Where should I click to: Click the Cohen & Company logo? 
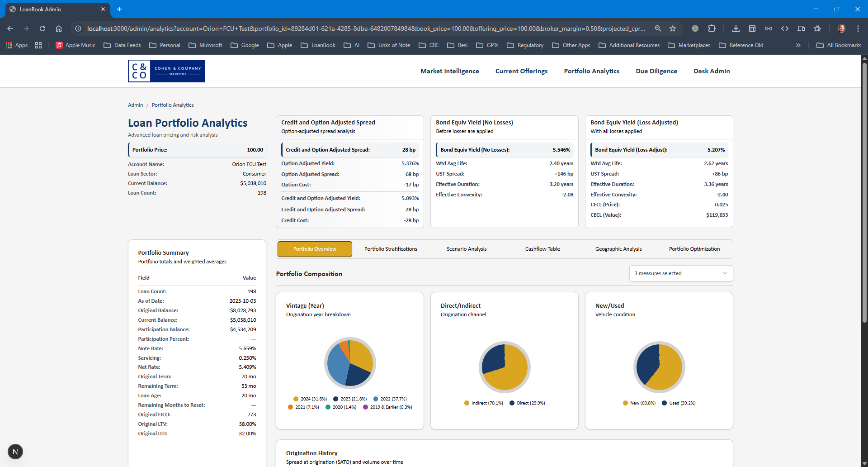click(166, 71)
